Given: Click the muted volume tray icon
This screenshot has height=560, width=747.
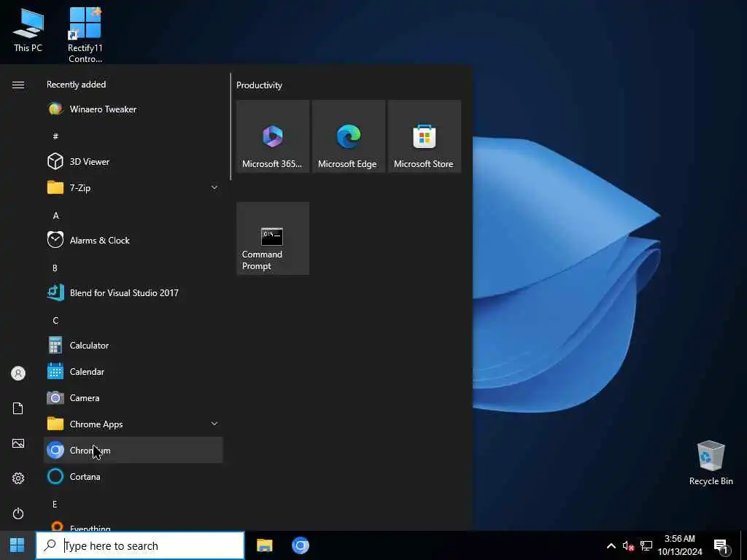Looking at the screenshot, I should [x=628, y=545].
